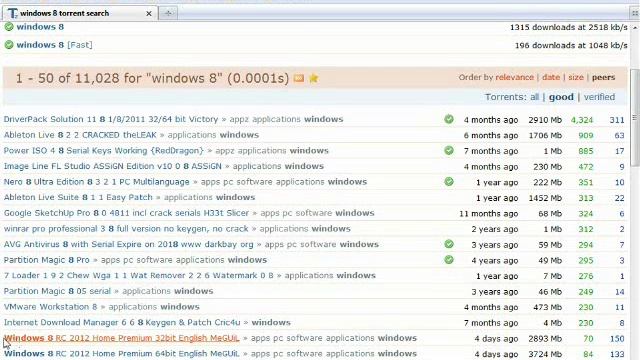Order results by size
Screen dimensions: 640x360
pos(576,77)
